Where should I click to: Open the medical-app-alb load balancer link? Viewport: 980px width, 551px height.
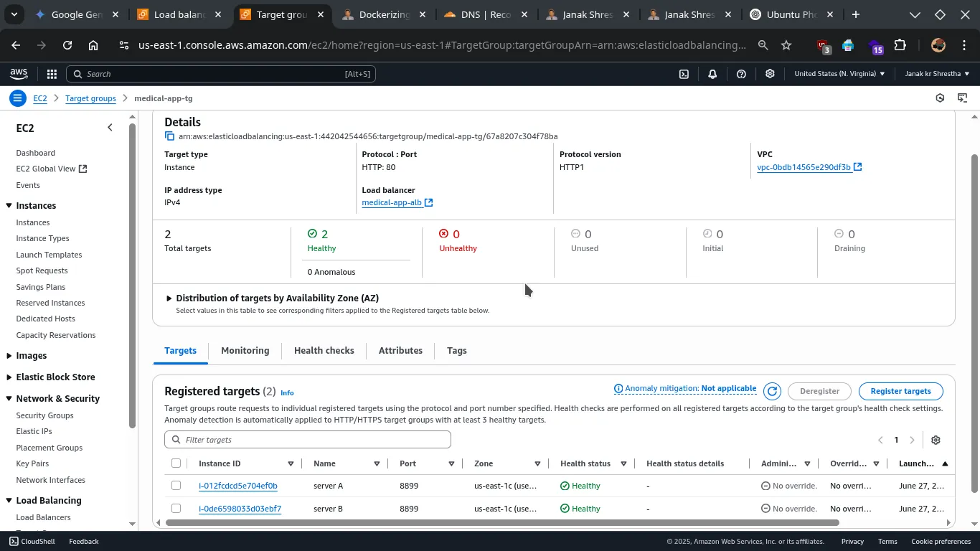tap(392, 203)
